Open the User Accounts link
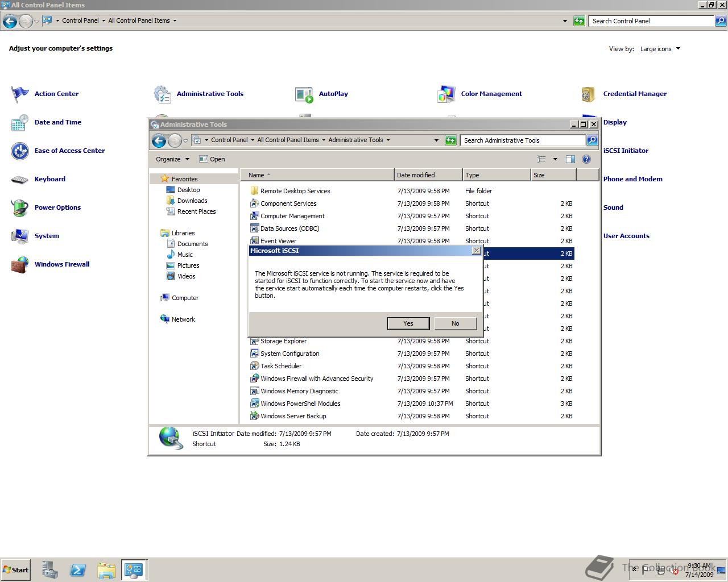 [626, 236]
